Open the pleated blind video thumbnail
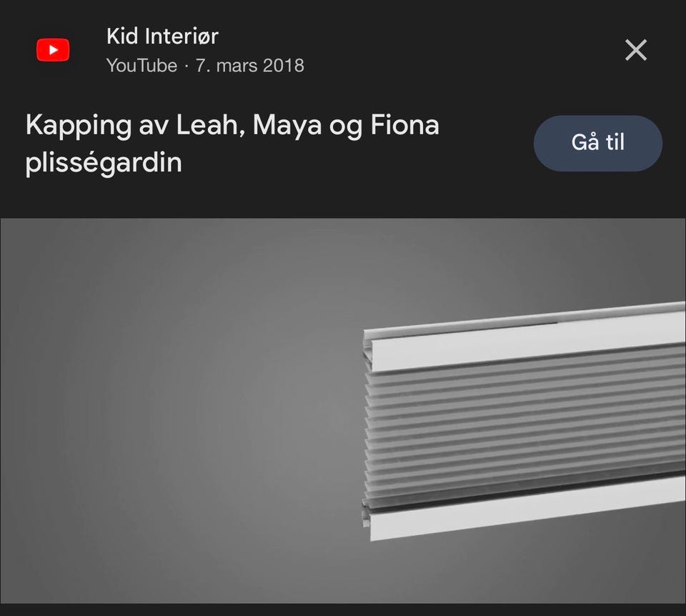This screenshot has height=616, width=686. pyautogui.click(x=343, y=411)
